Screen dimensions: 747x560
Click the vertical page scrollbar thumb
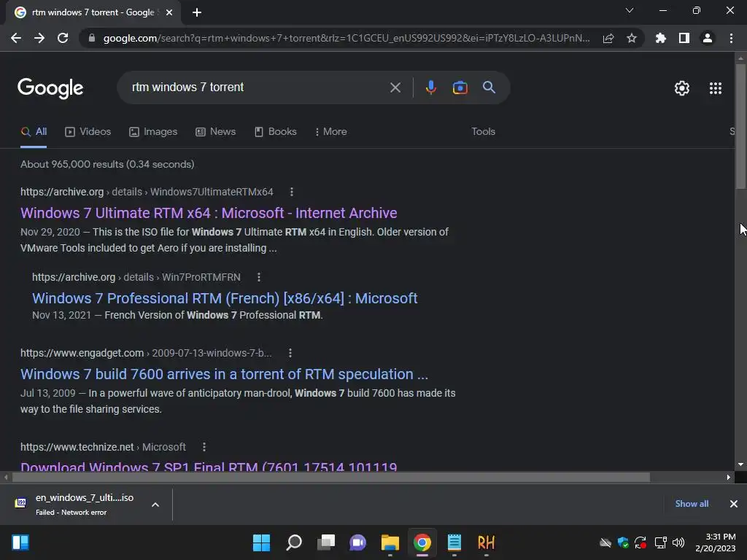(x=740, y=126)
